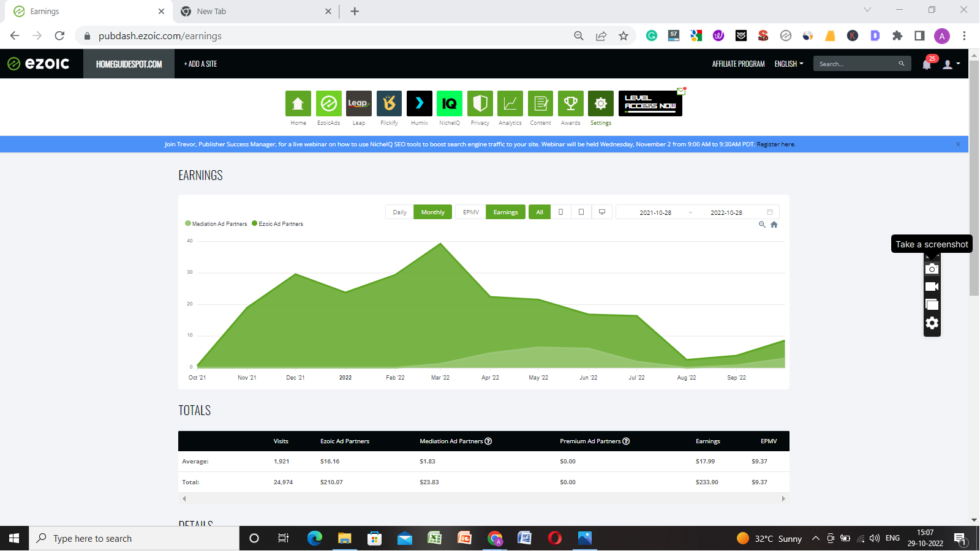
Task: Open the Chrome extensions puzzle icon
Action: coord(897,36)
